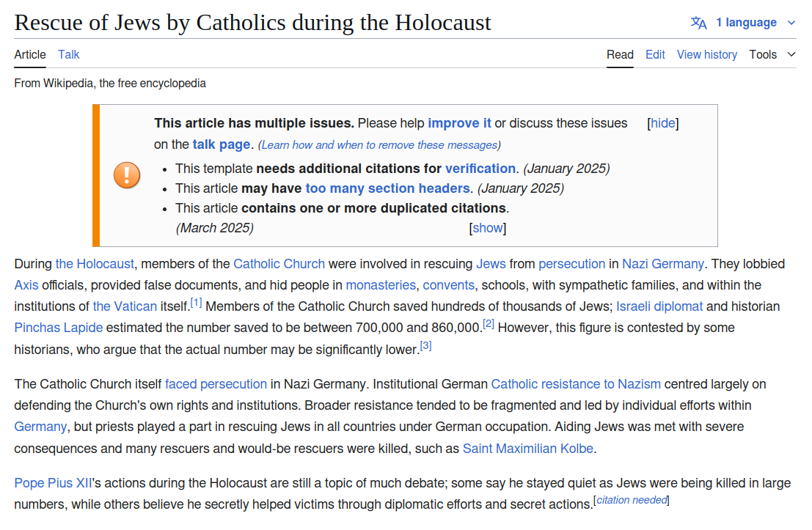Click 'contains one or more duplicated citations' text

click(x=374, y=208)
